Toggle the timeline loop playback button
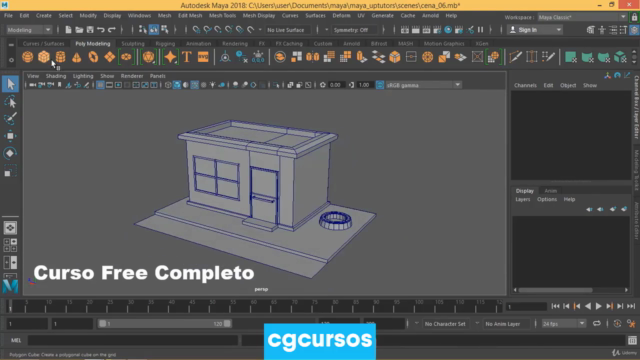The height and width of the screenshot is (360, 640). point(597,324)
